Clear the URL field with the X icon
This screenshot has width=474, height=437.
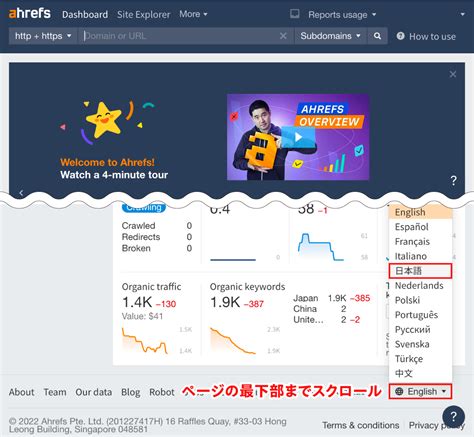283,36
